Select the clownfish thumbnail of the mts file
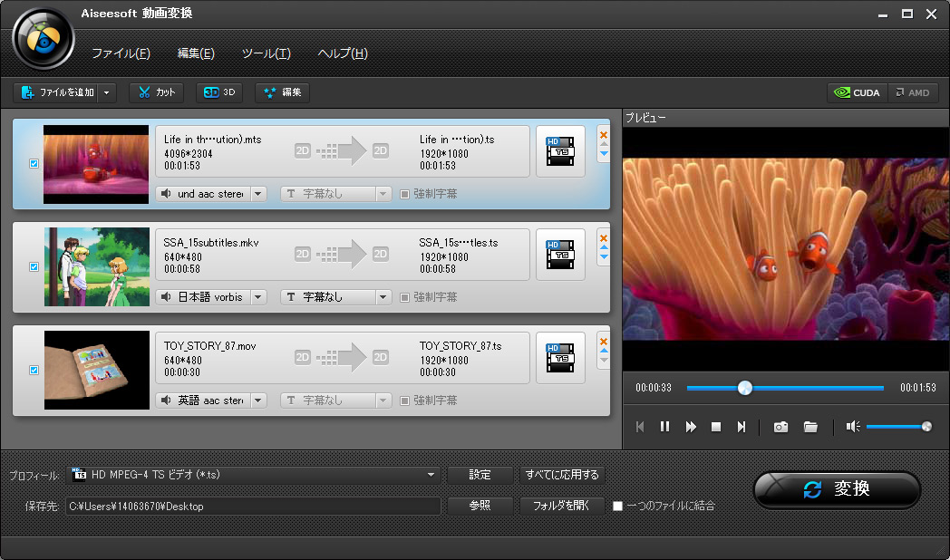 click(x=96, y=164)
